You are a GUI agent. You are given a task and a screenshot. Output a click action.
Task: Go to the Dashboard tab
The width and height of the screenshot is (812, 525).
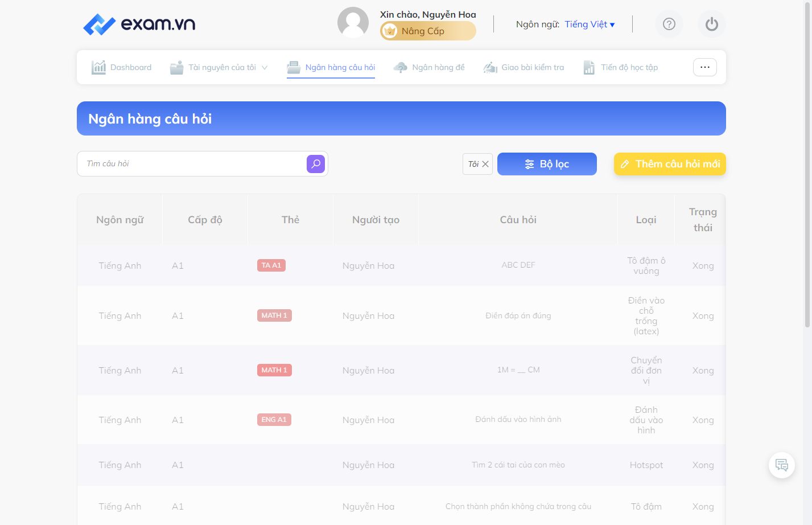point(122,67)
